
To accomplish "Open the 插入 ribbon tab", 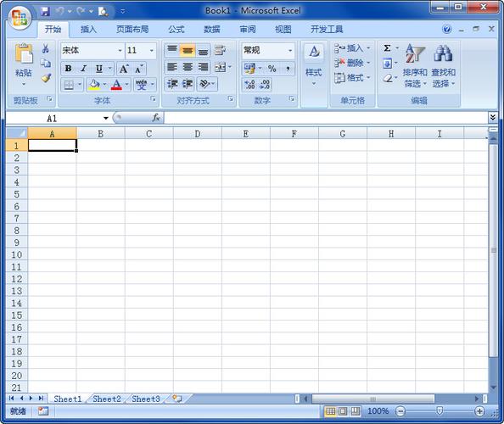I will [88, 30].
